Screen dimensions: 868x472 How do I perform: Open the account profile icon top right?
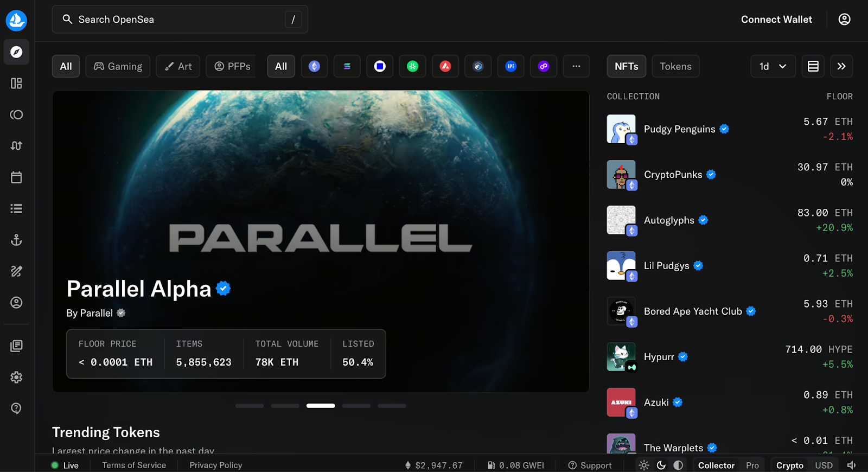point(844,20)
